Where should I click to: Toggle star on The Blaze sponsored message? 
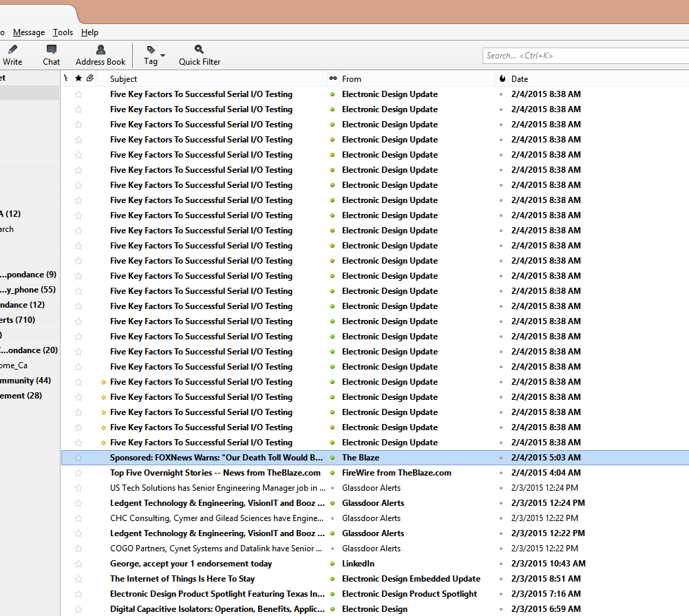(x=78, y=458)
